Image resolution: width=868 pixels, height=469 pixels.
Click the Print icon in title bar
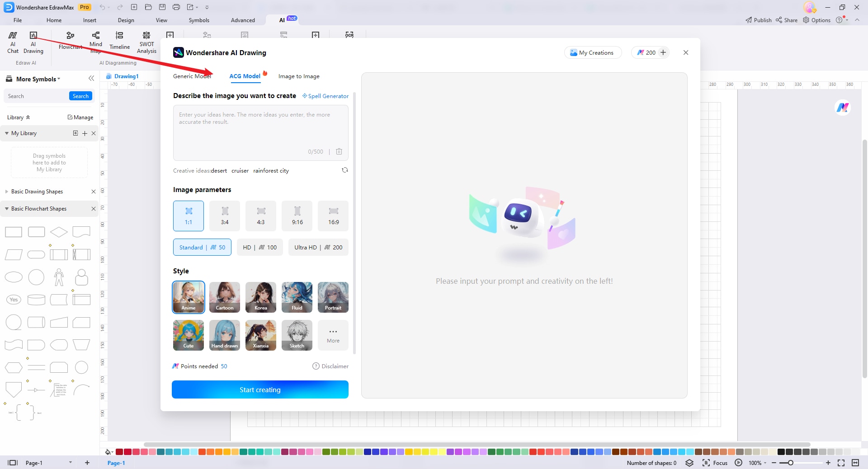click(176, 7)
